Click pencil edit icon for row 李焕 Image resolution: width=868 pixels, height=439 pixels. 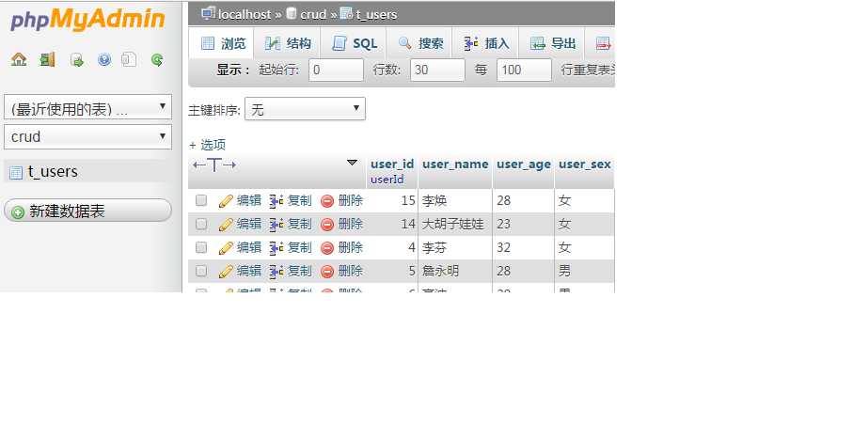pos(226,201)
